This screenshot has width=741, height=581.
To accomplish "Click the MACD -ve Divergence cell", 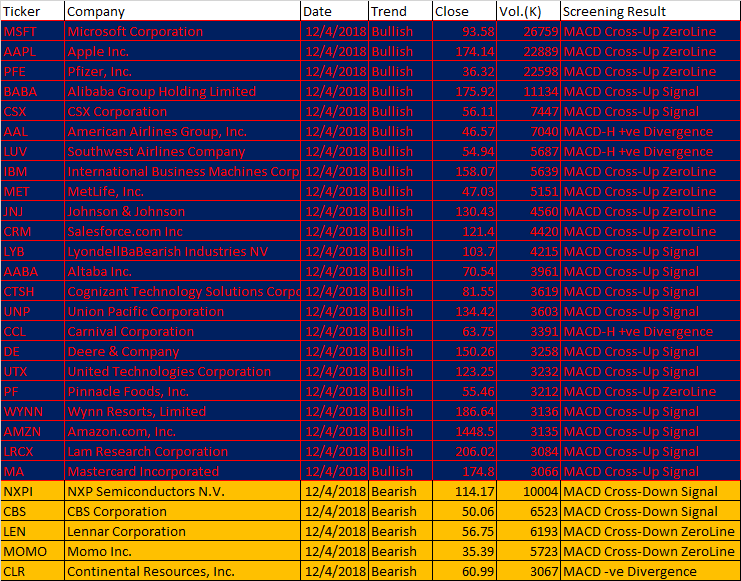I will (650, 572).
